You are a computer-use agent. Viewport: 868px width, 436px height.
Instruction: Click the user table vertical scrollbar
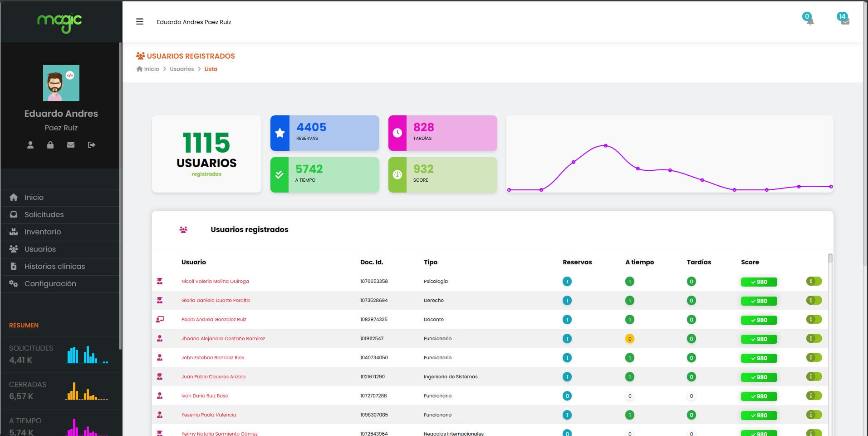[x=830, y=259]
